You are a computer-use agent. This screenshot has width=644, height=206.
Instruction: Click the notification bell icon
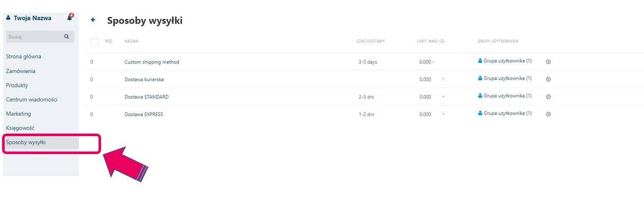click(x=70, y=17)
